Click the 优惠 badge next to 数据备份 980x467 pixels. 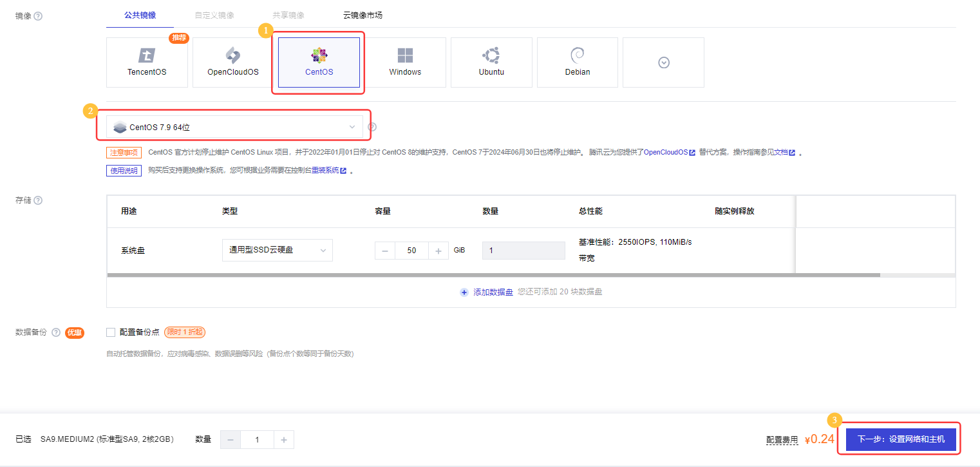click(75, 332)
